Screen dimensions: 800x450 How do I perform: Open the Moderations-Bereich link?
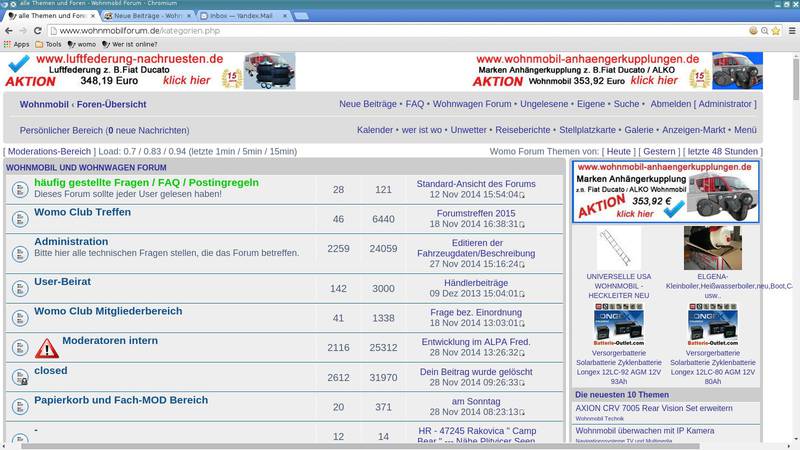[x=49, y=151]
